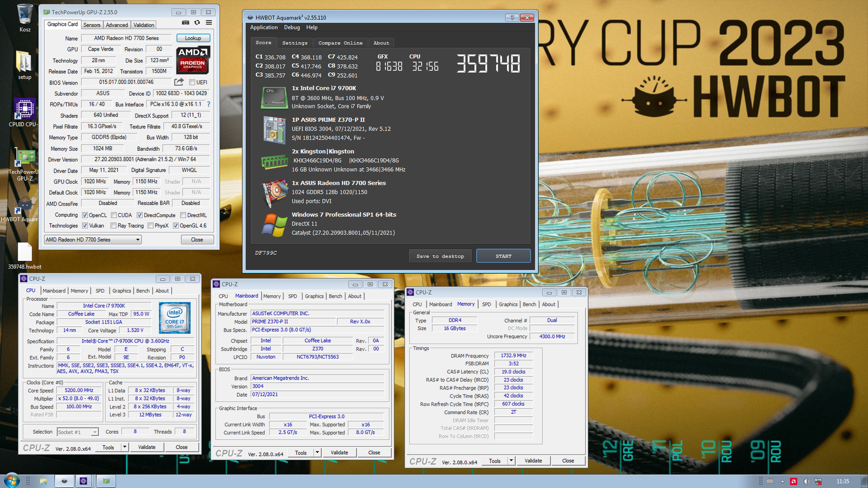Open the volume speaker tray icon
The image size is (868, 488).
(807, 481)
